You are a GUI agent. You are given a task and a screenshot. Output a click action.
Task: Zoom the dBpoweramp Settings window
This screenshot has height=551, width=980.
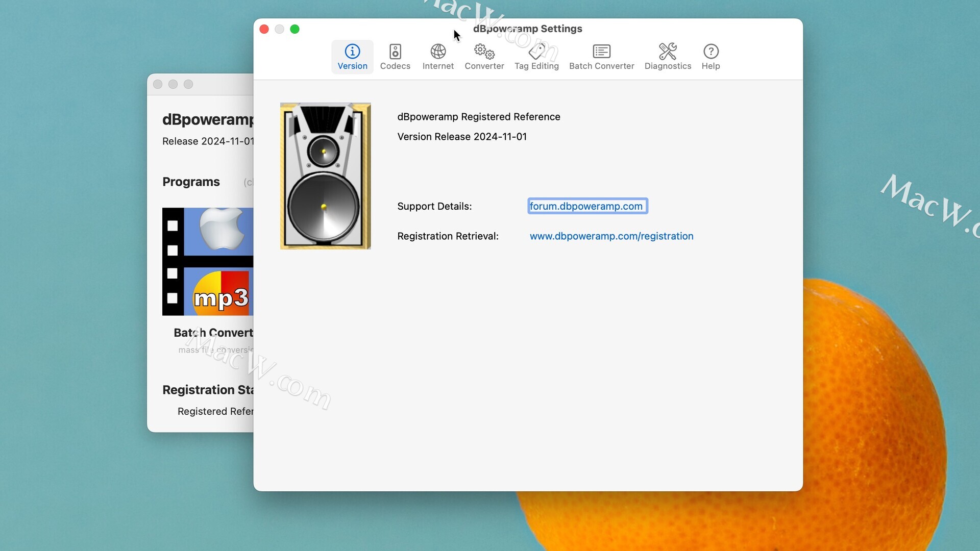tap(295, 29)
